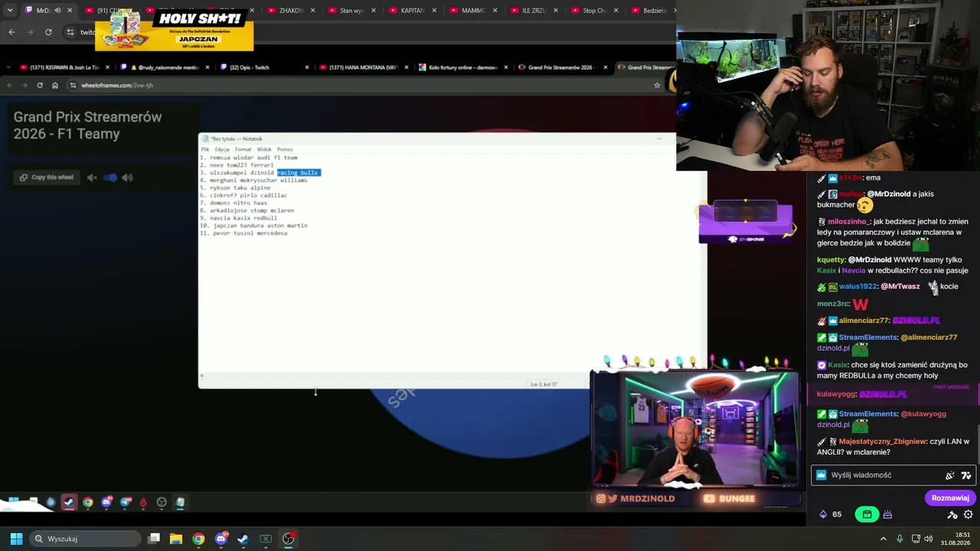Screen dimensions: 980x551
Task: Open the Xbox Game Bar taskbar icon
Action: [x=266, y=539]
